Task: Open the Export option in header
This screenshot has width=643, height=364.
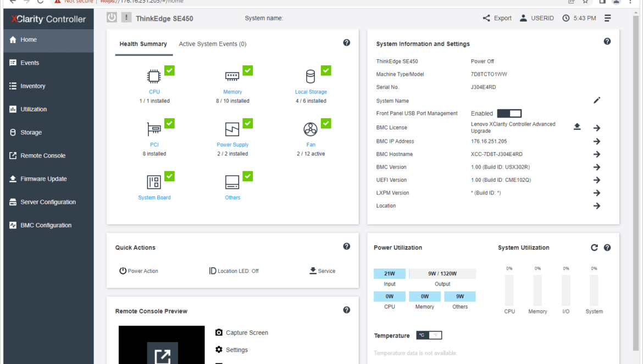Action: pos(497,18)
